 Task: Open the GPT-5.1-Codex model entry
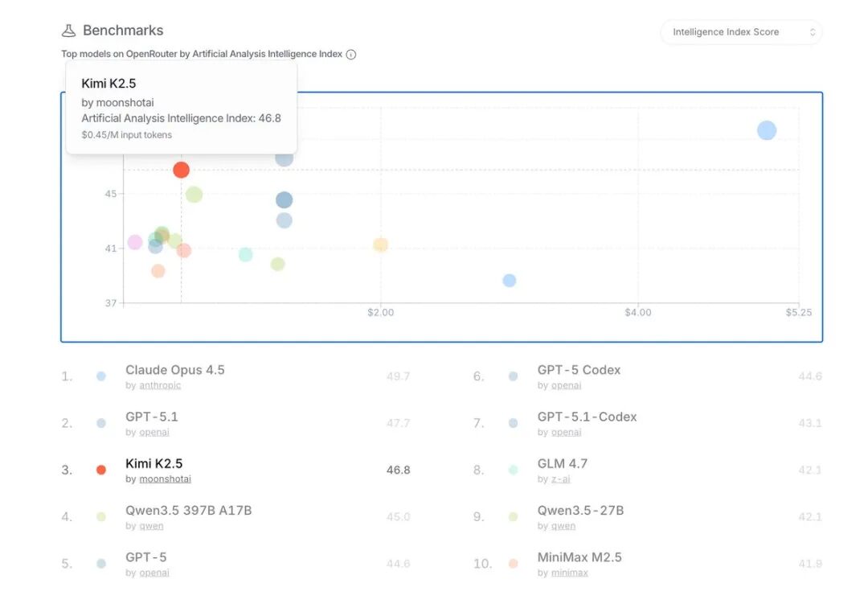pyautogui.click(x=587, y=417)
